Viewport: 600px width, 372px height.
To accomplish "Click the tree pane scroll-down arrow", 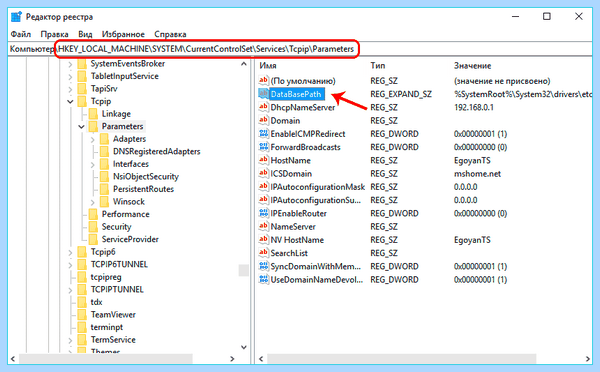I will 243,347.
